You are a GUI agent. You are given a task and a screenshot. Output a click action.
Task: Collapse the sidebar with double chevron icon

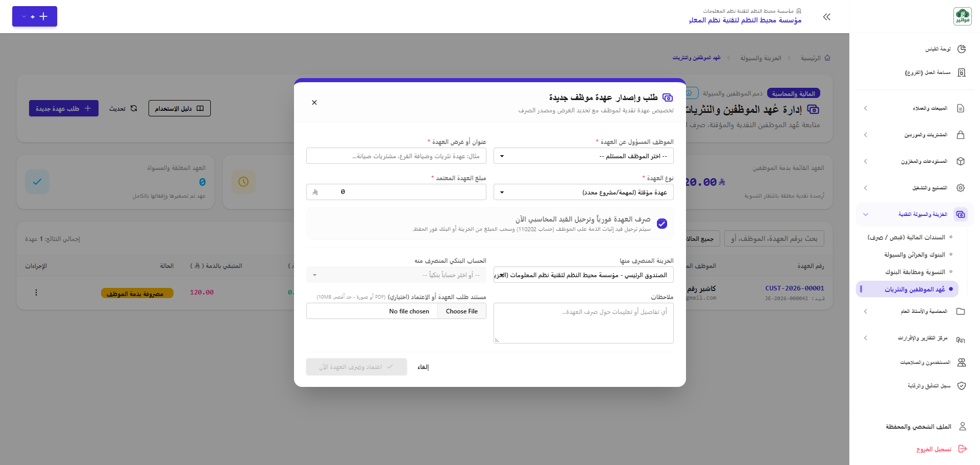pyautogui.click(x=827, y=17)
